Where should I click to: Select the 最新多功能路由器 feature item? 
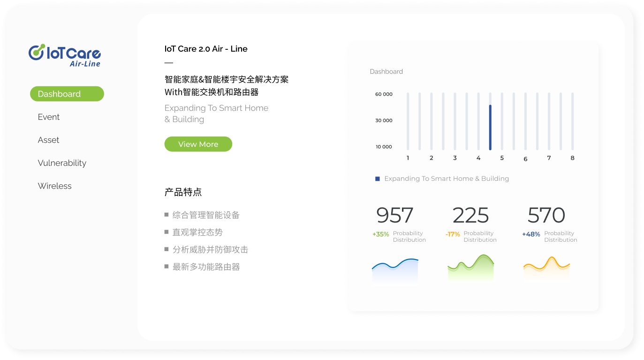tap(202, 267)
